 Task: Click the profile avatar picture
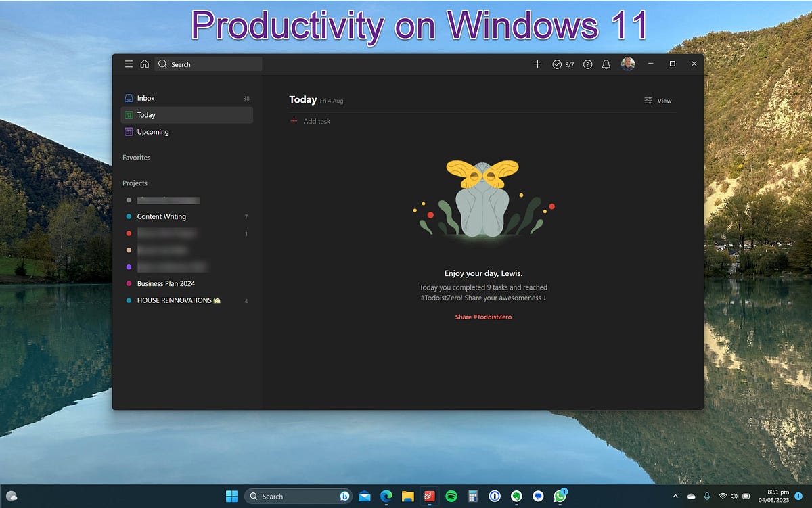(x=628, y=64)
